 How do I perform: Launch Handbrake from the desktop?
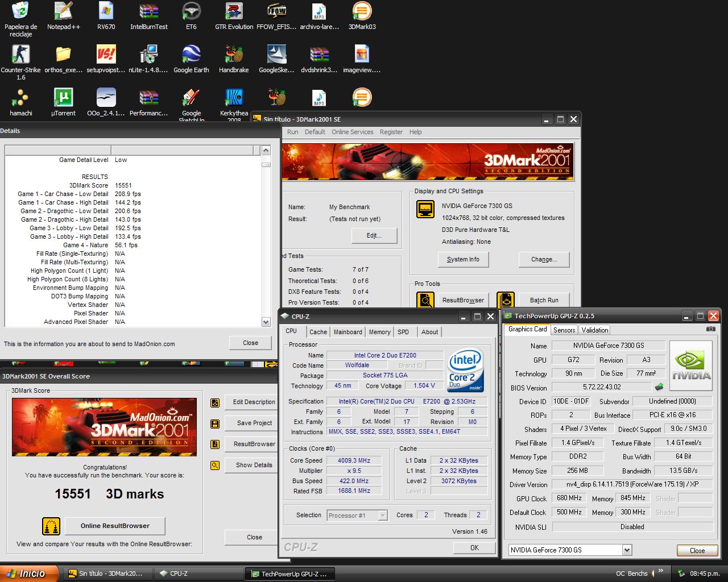tap(234, 59)
